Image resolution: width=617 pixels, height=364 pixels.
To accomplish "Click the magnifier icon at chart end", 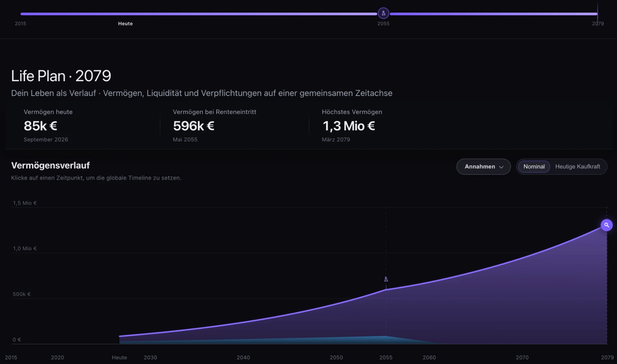I will click(x=606, y=225).
